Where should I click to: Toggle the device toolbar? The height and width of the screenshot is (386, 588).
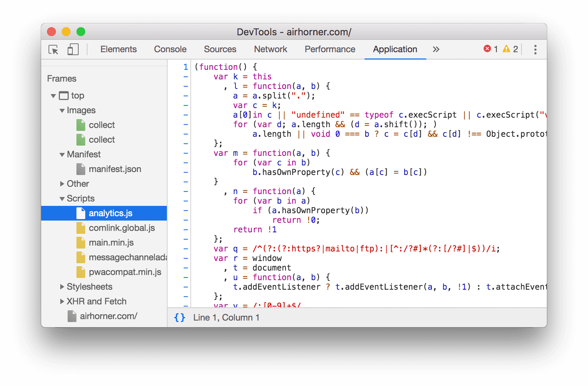pos(72,49)
